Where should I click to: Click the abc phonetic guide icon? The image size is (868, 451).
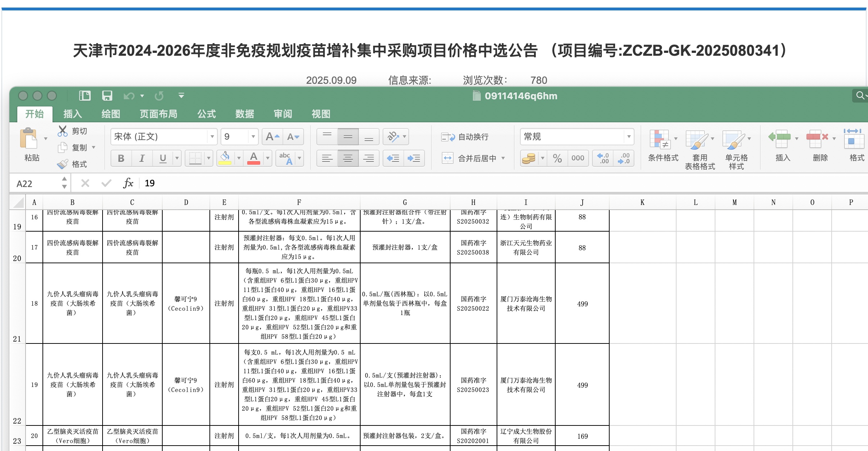(286, 158)
